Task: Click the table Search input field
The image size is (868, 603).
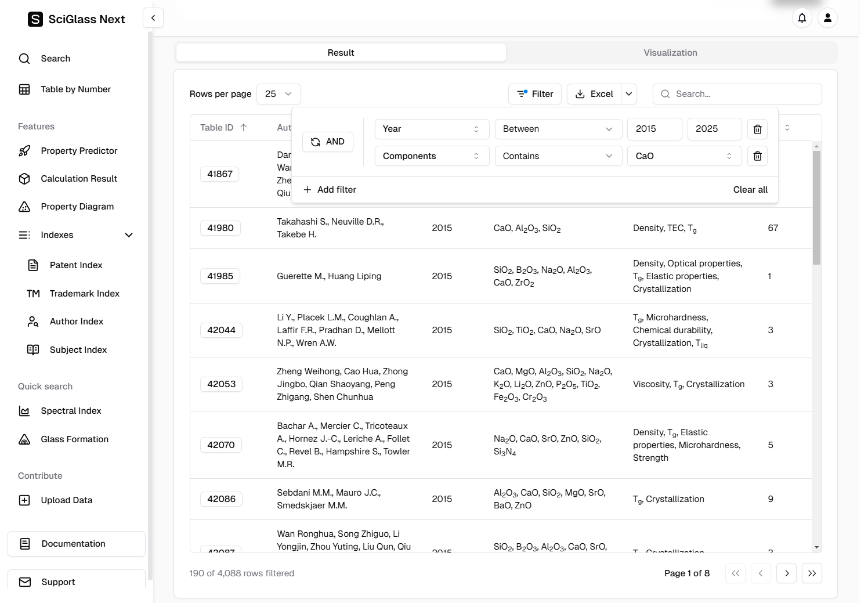Action: click(743, 94)
